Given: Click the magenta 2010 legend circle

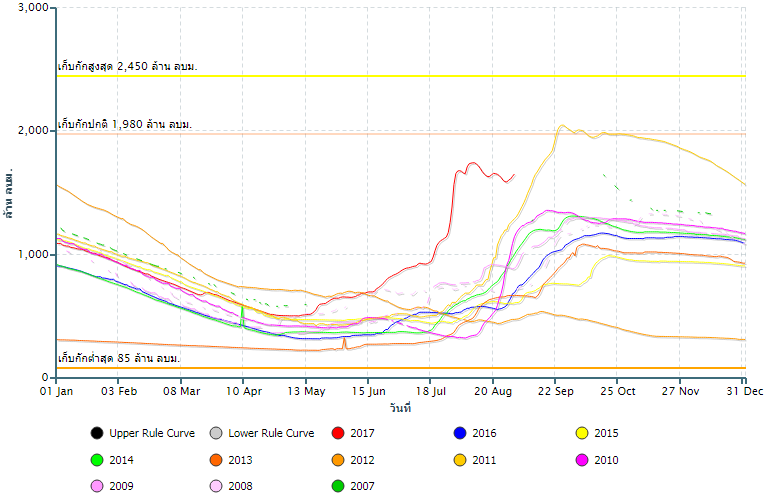Looking at the screenshot, I should coord(581,460).
